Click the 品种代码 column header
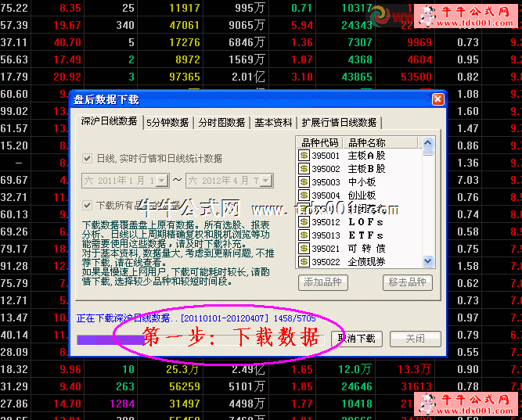Image resolution: width=522 pixels, height=420 pixels. 319,143
